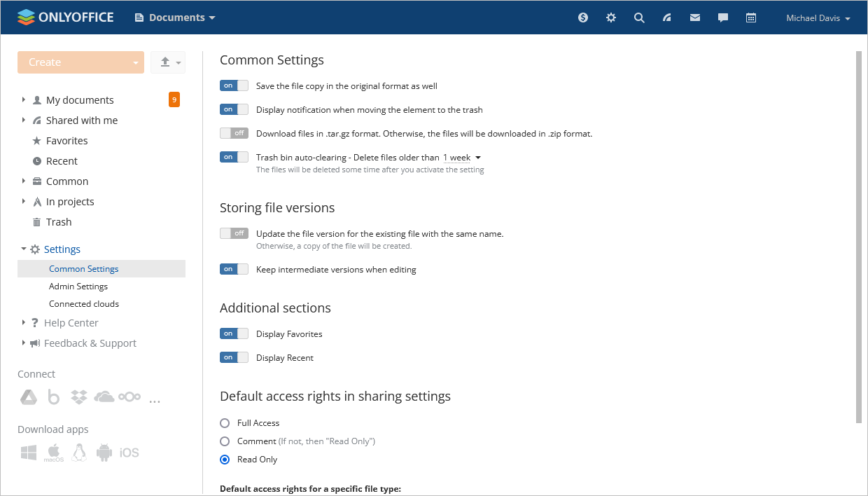The image size is (868, 496).
Task: Expand the In projects section
Action: point(23,201)
